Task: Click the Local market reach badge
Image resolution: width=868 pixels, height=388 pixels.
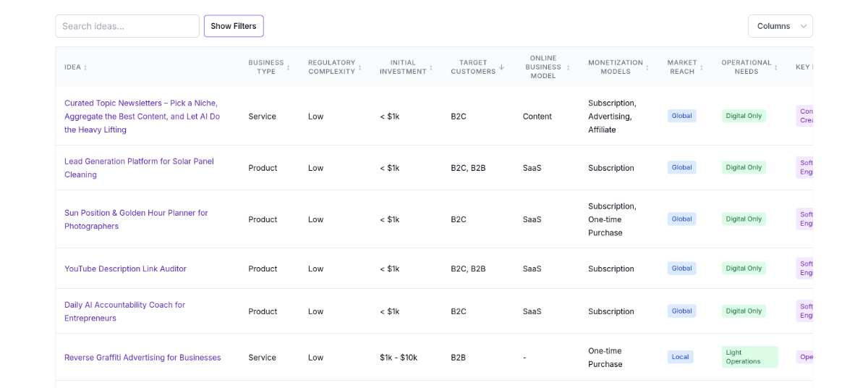Action: (680, 357)
